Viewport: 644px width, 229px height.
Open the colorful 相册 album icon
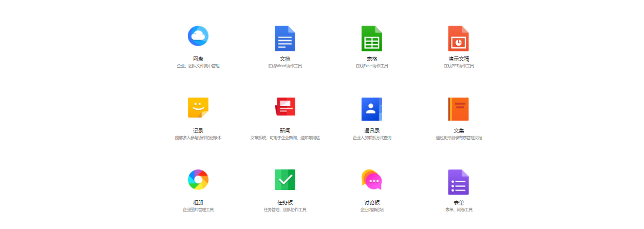[198, 180]
